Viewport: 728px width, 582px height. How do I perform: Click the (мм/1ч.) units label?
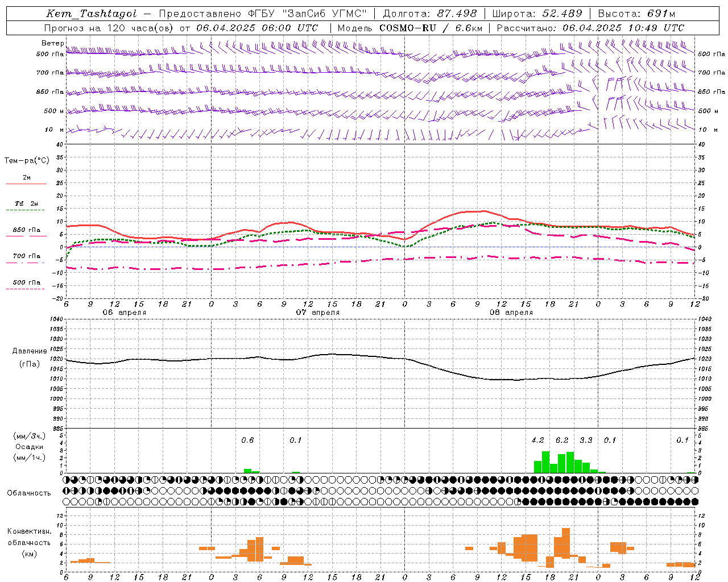30,458
